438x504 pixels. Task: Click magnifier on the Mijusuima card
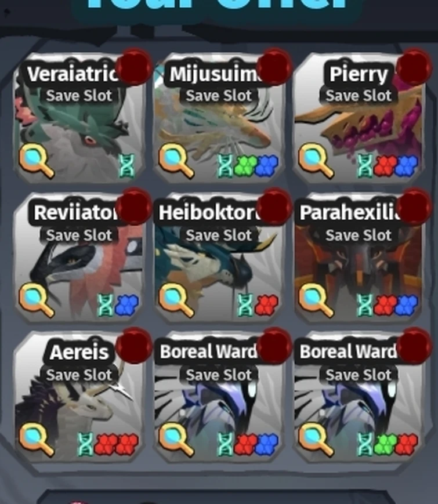[x=176, y=161]
